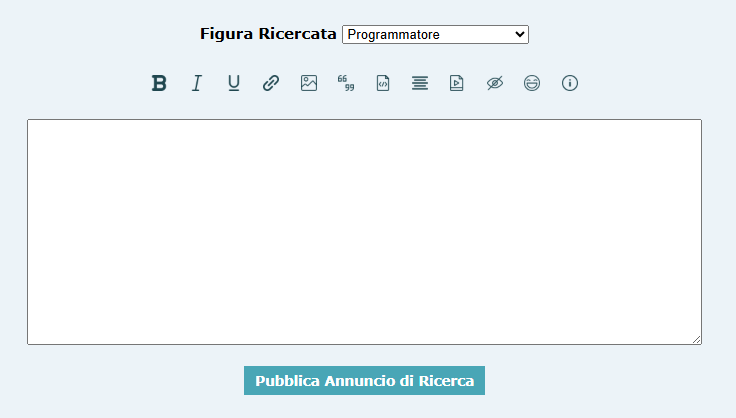Click the bottom border of the text box
736x418 pixels.
(364, 344)
